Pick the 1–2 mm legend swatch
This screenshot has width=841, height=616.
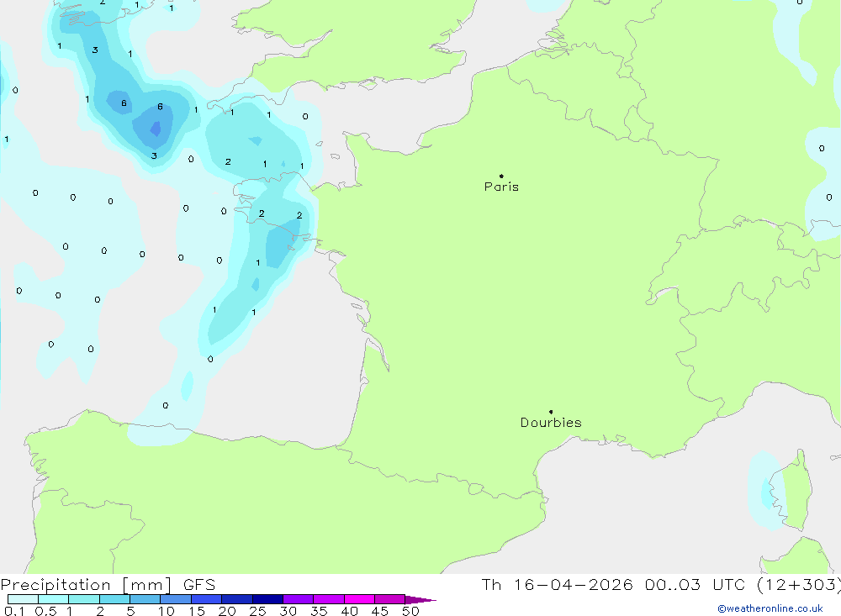pyautogui.click(x=84, y=599)
